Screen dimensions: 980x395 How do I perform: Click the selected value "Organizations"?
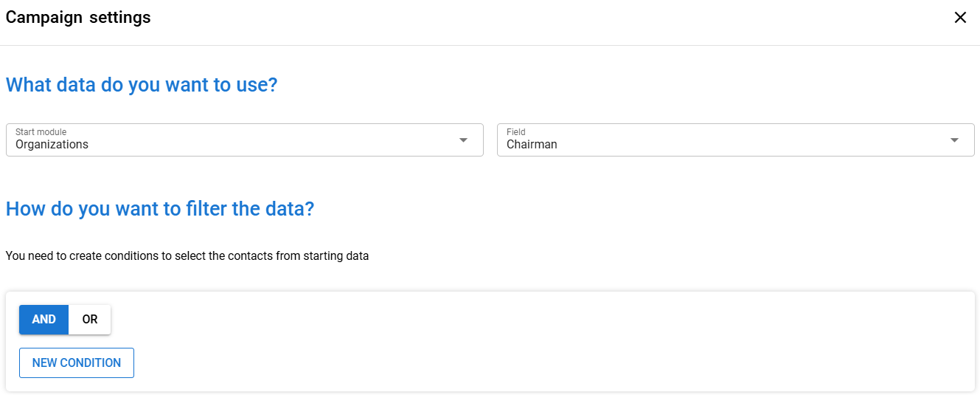pos(52,145)
